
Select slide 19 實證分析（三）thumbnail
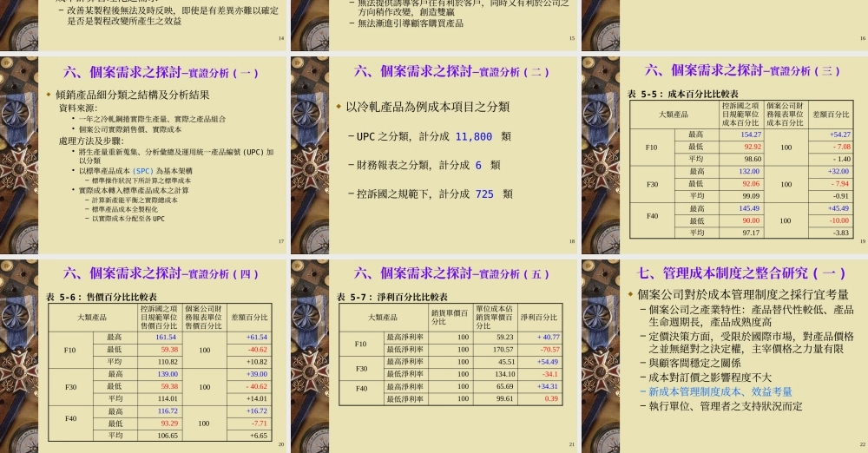click(x=725, y=154)
